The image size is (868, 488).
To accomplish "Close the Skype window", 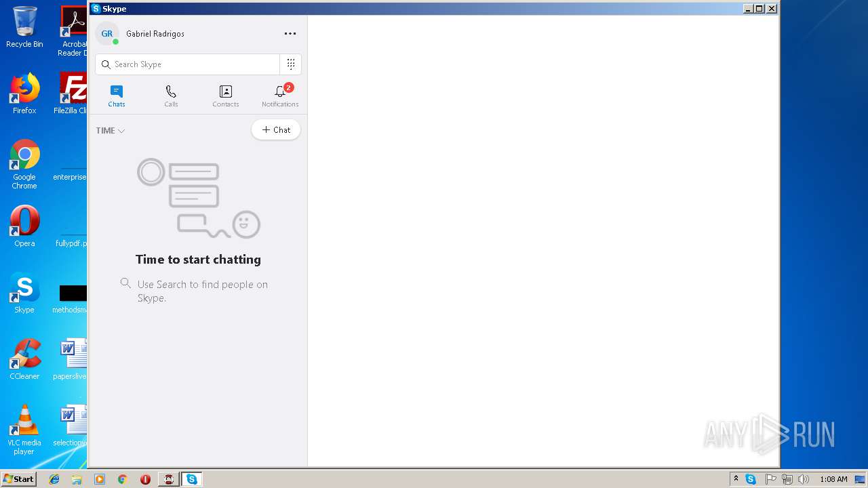I will click(x=772, y=9).
